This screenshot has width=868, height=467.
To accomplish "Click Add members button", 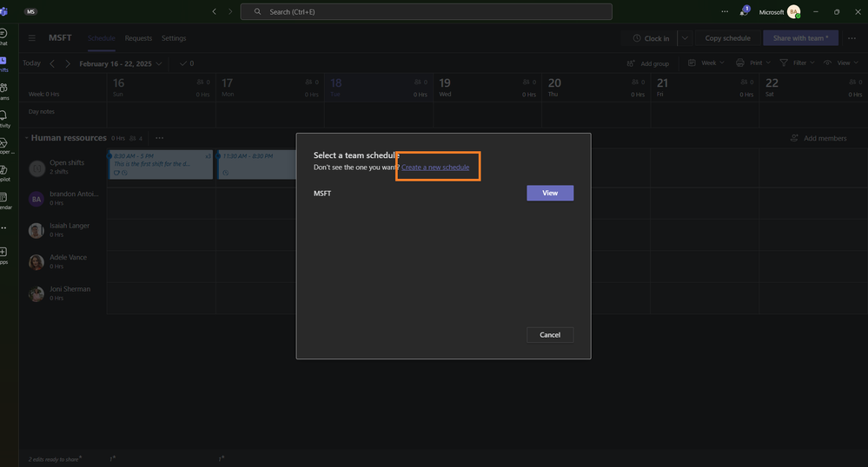I will pos(818,138).
